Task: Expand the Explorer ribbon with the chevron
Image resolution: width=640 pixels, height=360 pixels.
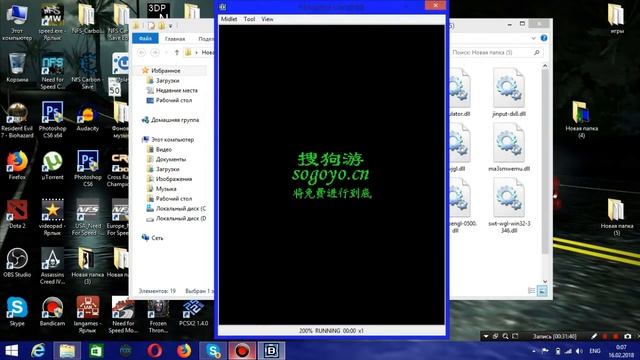Action: (533, 38)
